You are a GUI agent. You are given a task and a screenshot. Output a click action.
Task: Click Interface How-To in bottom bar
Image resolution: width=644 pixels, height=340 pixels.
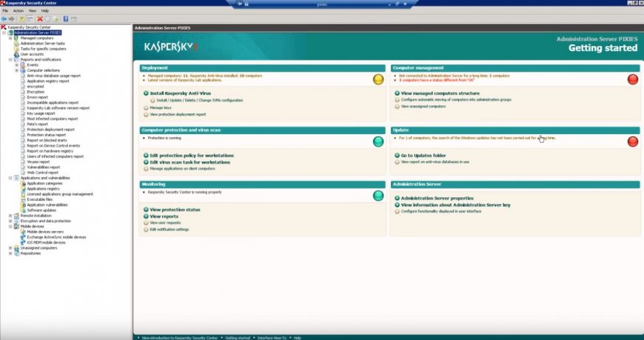click(272, 338)
